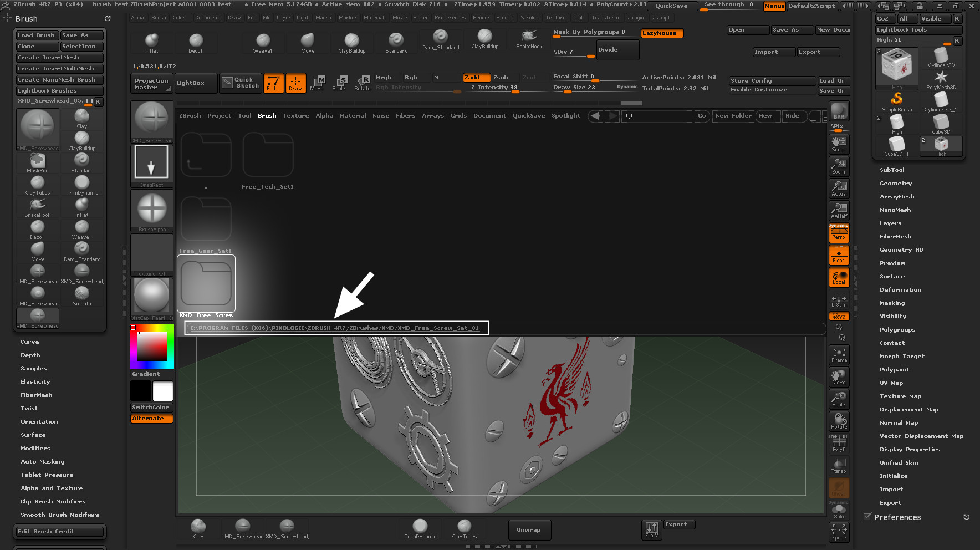Click the Actual size icon
The image size is (980, 550).
click(839, 189)
